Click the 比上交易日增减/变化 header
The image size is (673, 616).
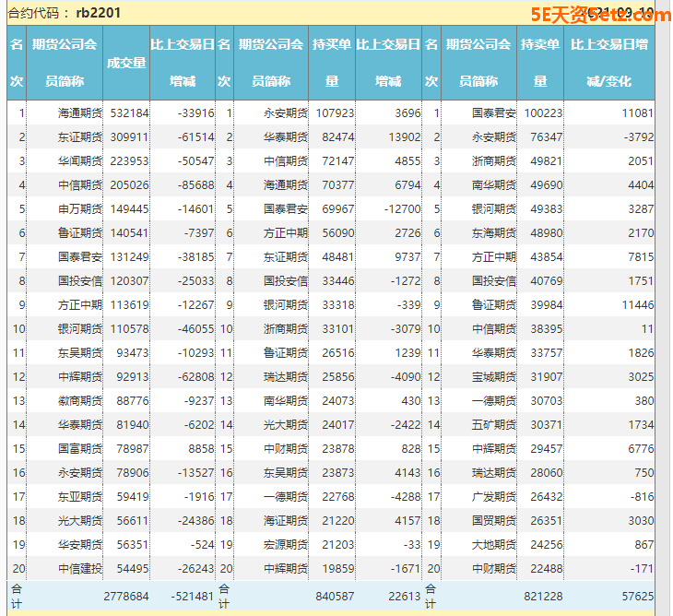pos(608,62)
